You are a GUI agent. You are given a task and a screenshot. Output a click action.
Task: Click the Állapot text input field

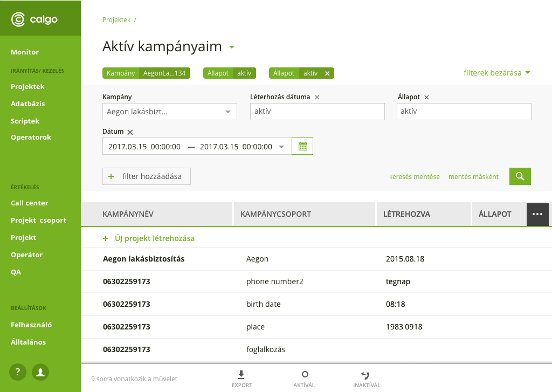(x=464, y=112)
